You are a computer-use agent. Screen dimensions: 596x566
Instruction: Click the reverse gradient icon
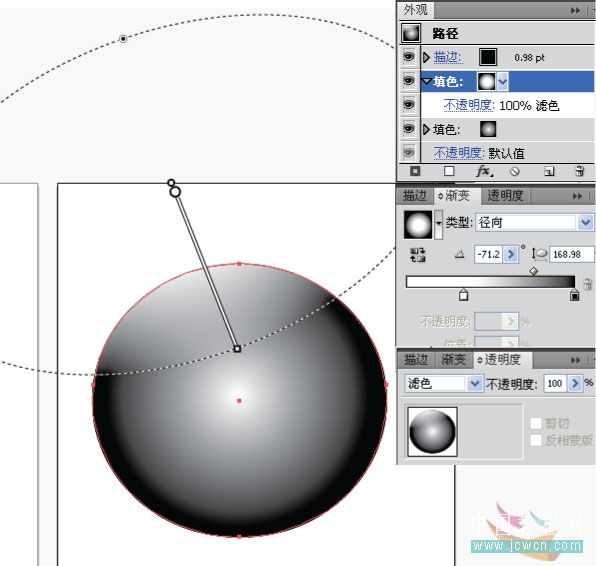pos(418,255)
